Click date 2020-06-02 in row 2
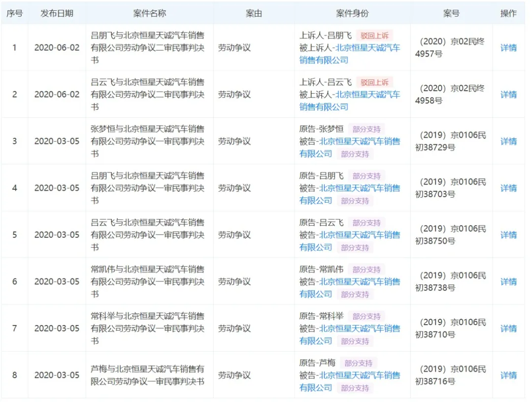 [57, 95]
